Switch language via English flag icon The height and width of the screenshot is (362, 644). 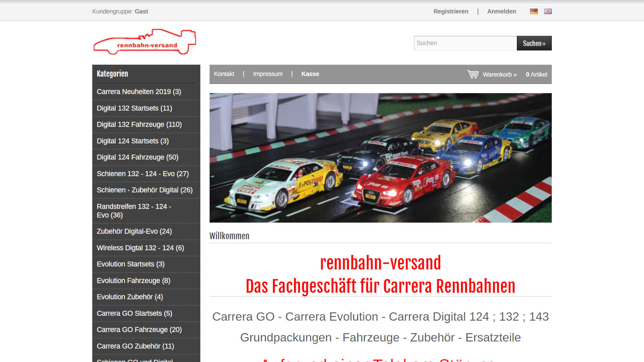(548, 11)
